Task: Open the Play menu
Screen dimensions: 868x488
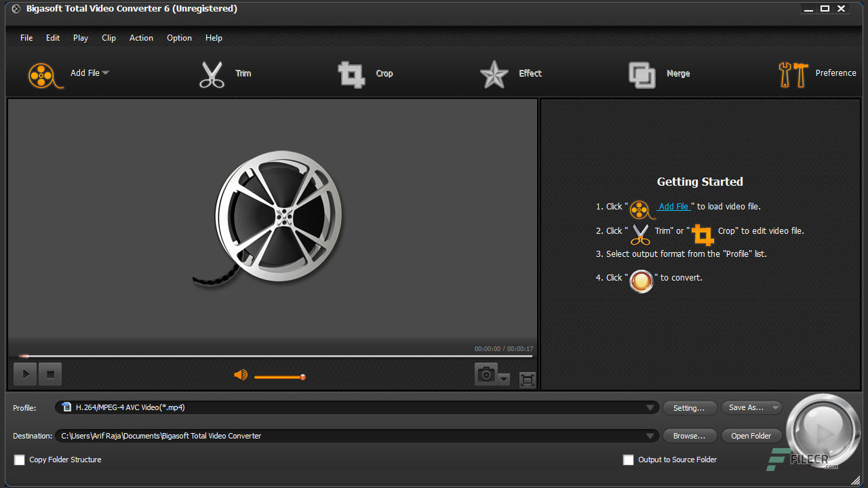Action: click(x=81, y=38)
